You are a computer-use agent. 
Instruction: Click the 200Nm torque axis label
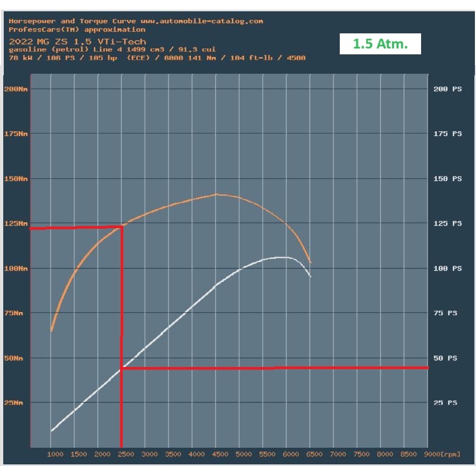click(x=16, y=89)
